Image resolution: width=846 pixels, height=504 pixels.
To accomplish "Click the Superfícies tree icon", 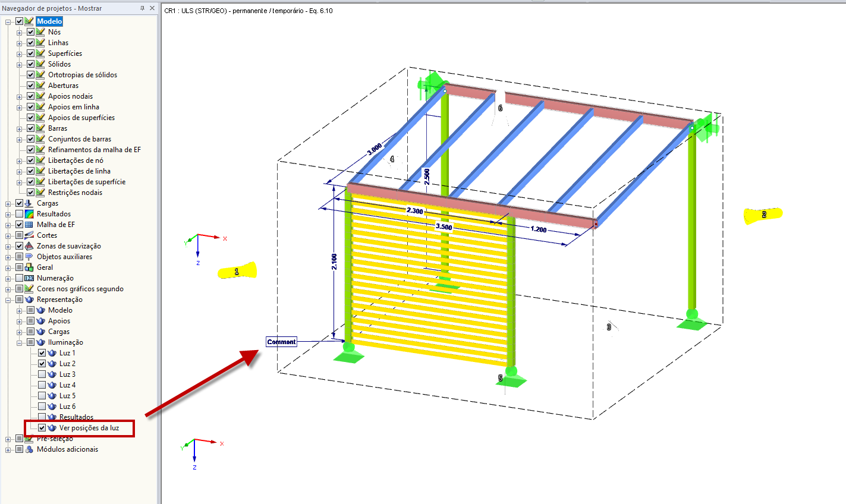I will coord(40,53).
